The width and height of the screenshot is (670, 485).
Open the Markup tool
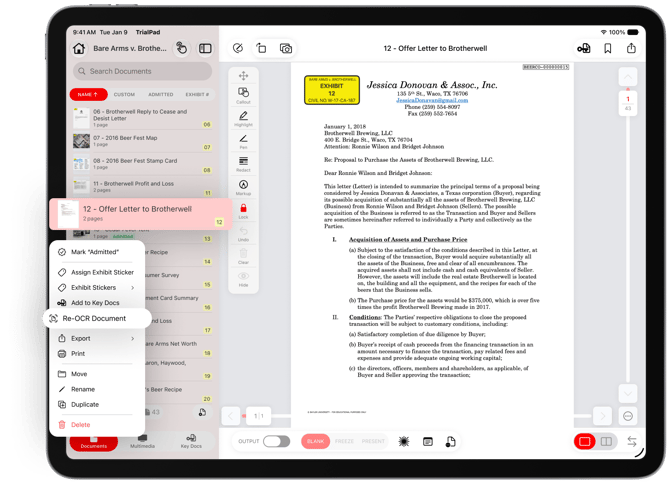click(x=244, y=187)
